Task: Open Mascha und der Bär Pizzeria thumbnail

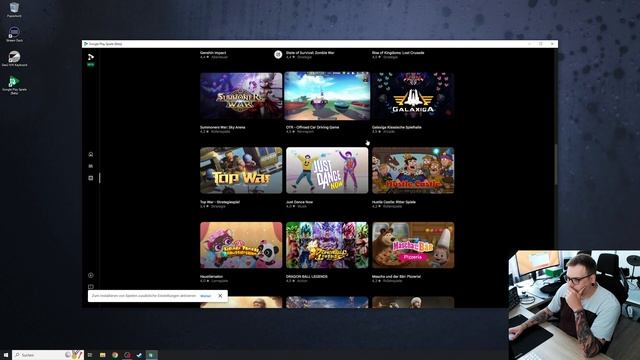Action: pyautogui.click(x=413, y=245)
